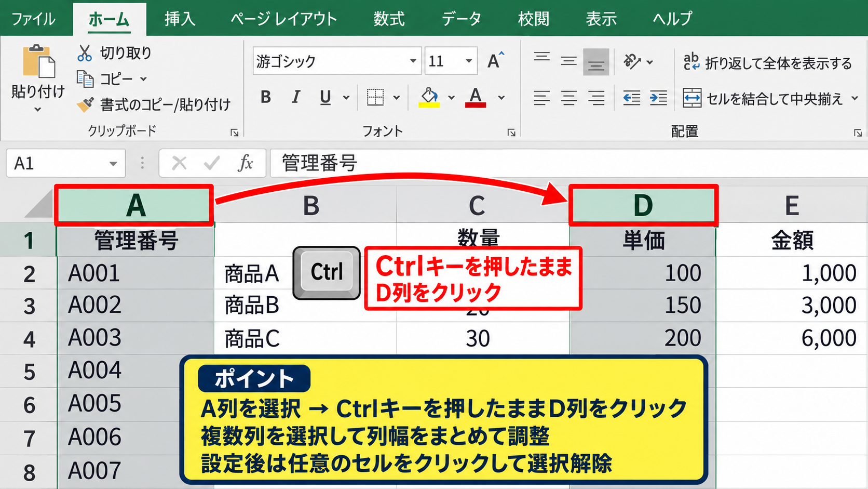Click the text orientation icon
This screenshot has width=868, height=489.
[632, 61]
